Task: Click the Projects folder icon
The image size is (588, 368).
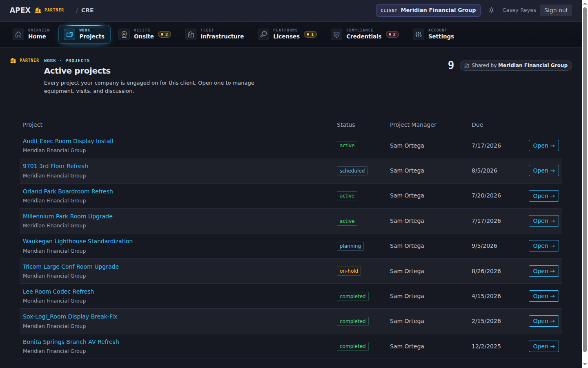Action: coord(69,34)
